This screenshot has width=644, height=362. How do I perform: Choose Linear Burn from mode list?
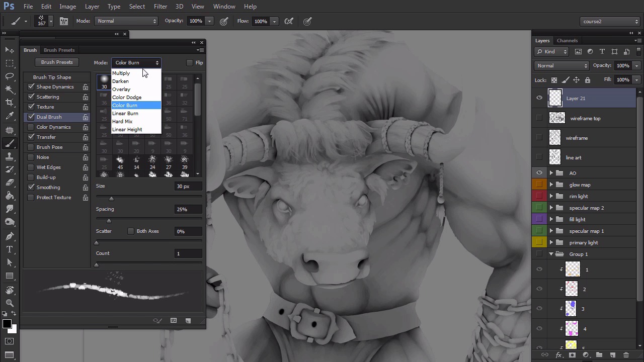click(125, 114)
